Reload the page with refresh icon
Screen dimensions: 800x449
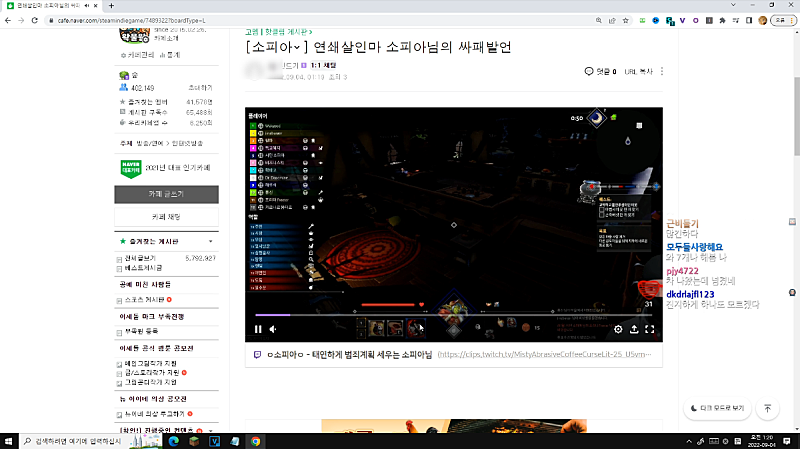tap(35, 20)
